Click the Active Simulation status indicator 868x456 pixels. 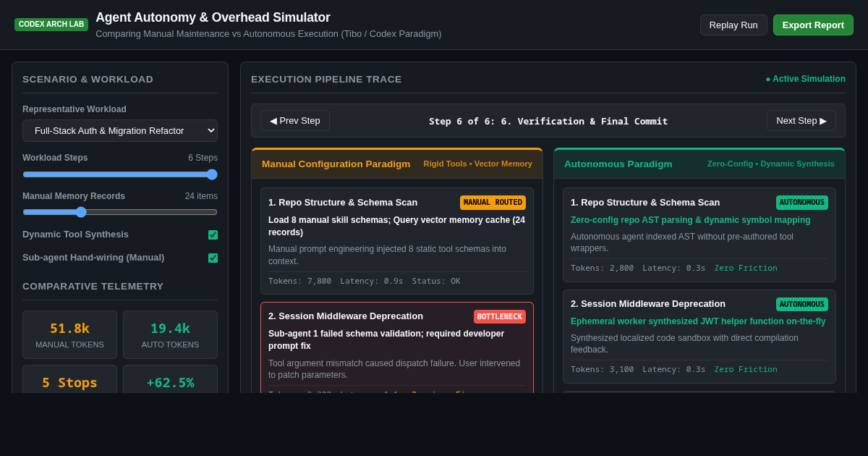[806, 79]
